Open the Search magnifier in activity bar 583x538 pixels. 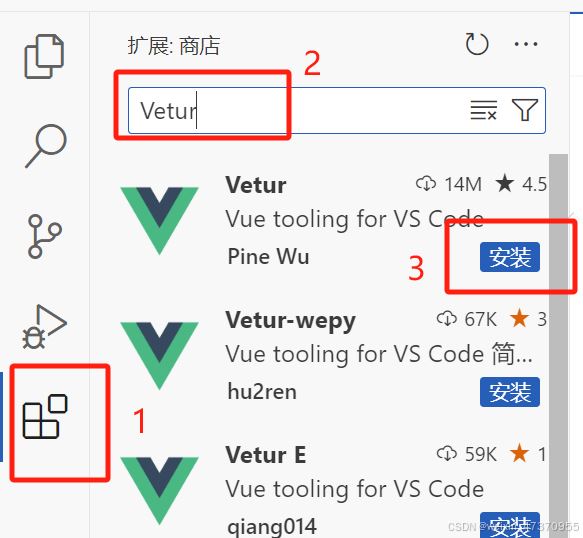(46, 146)
